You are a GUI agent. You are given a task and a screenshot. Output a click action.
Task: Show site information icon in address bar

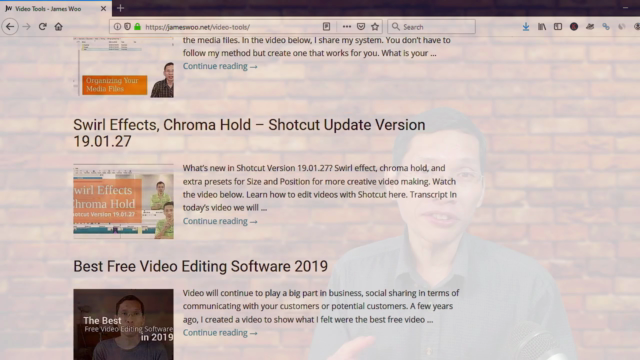click(117, 27)
